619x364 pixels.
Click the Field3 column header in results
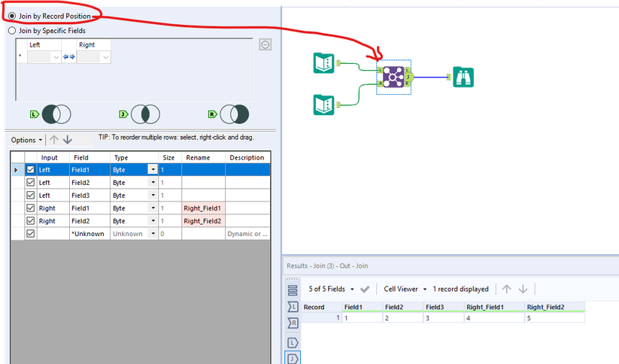pyautogui.click(x=443, y=307)
